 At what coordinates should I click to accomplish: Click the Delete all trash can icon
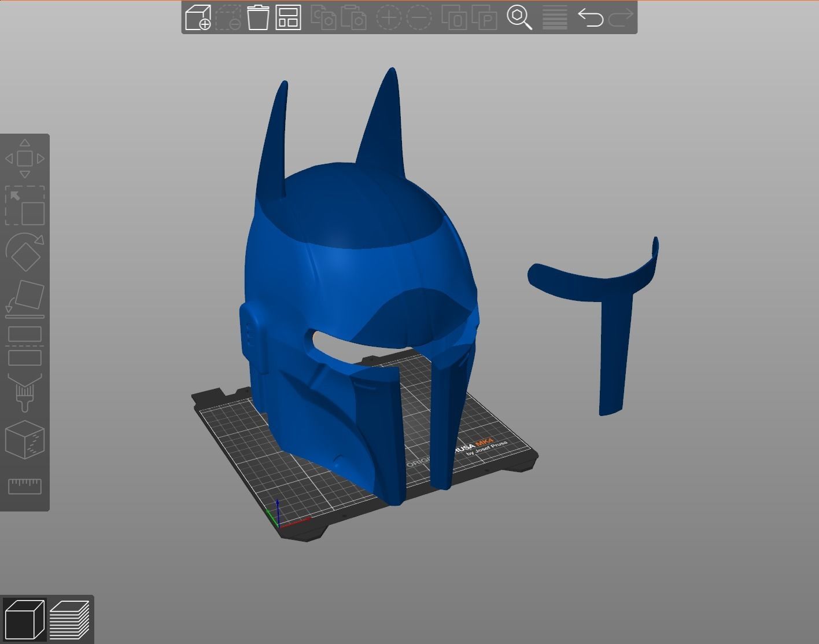tap(258, 17)
